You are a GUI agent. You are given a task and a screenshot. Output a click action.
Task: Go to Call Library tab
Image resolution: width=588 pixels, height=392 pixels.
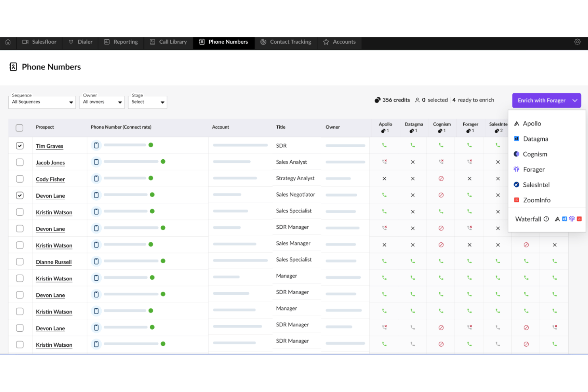(168, 42)
